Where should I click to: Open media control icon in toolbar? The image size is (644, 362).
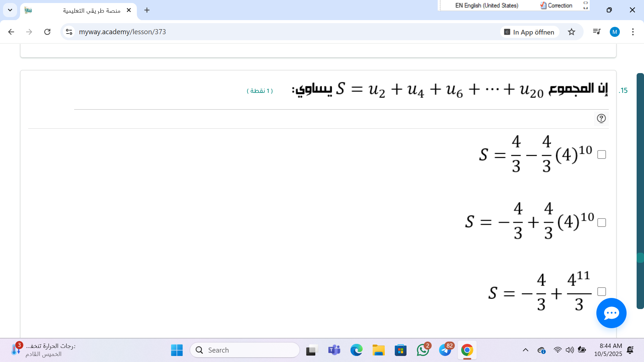click(x=596, y=32)
